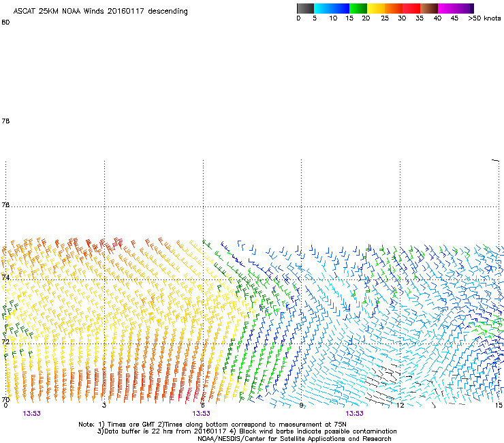This screenshot has width=504, height=443.
Task: Click the 'NOAA/NESDIS/Center for Satellite Applications and Research' credit
Action: pyautogui.click(x=294, y=439)
